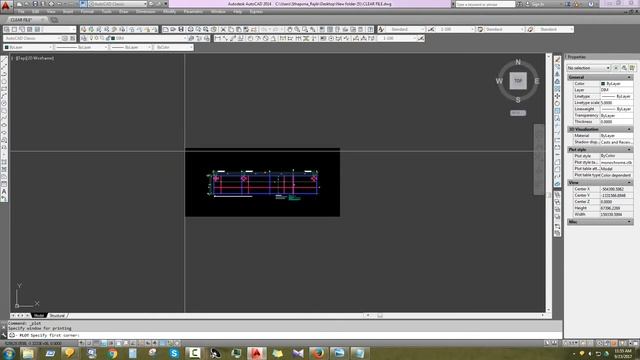Switch to the Model tab
Viewport: 640px width, 360px height.
click(x=39, y=316)
